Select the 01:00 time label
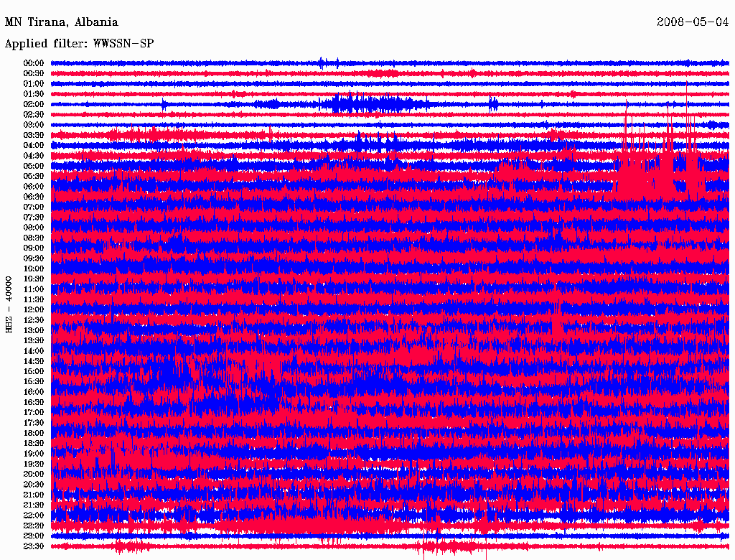 click(x=34, y=83)
